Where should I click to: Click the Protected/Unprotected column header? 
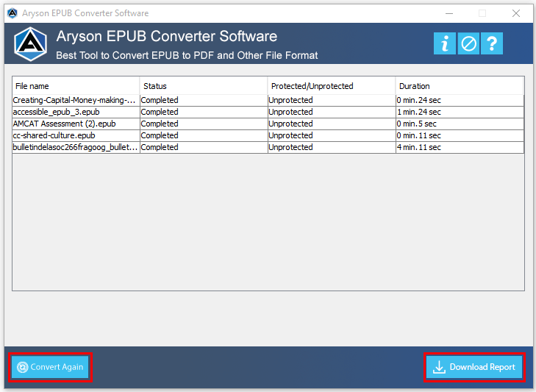pos(332,86)
